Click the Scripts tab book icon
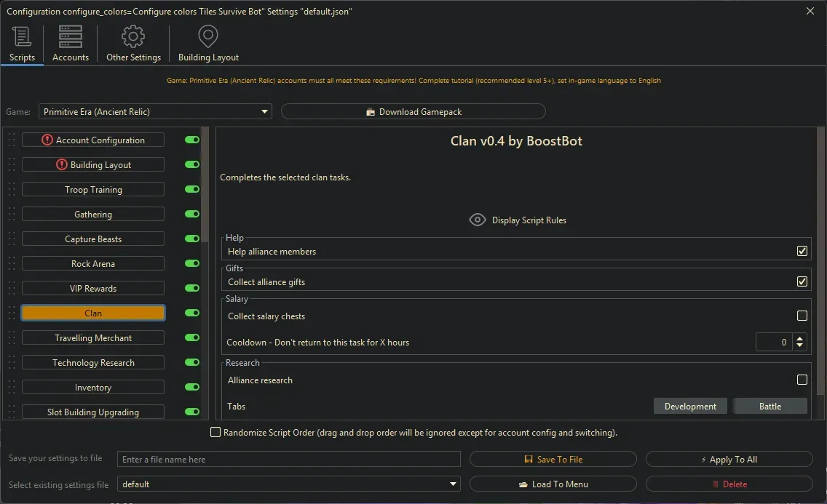 [22, 35]
